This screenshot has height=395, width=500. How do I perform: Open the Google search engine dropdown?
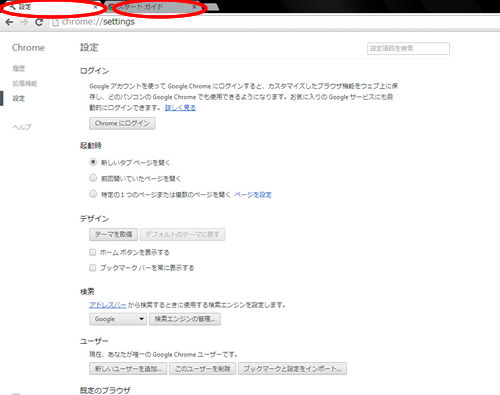[x=118, y=319]
